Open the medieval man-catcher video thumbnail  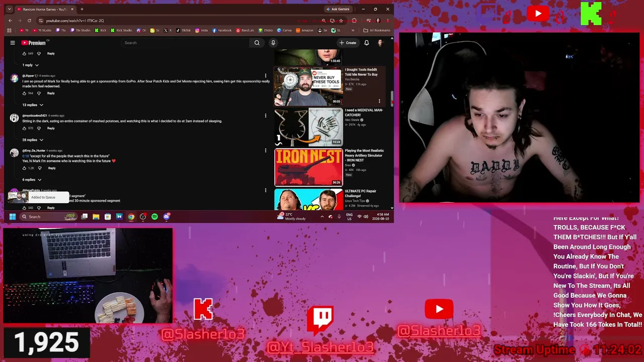[x=308, y=127]
